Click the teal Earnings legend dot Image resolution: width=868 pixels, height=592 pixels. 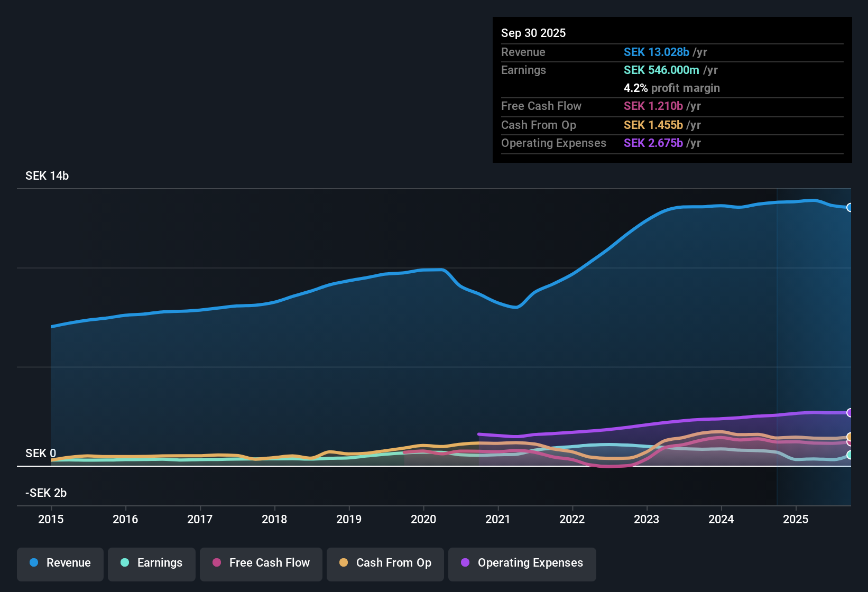[125, 562]
